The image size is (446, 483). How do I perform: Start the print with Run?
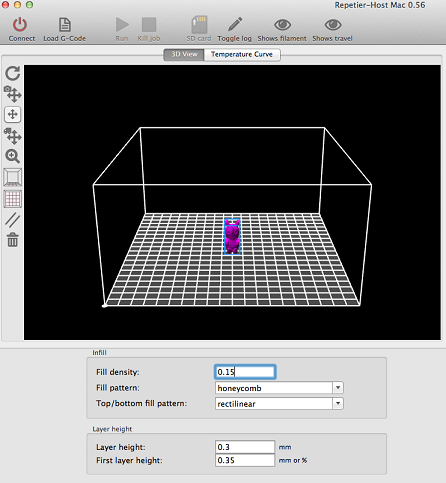122,25
